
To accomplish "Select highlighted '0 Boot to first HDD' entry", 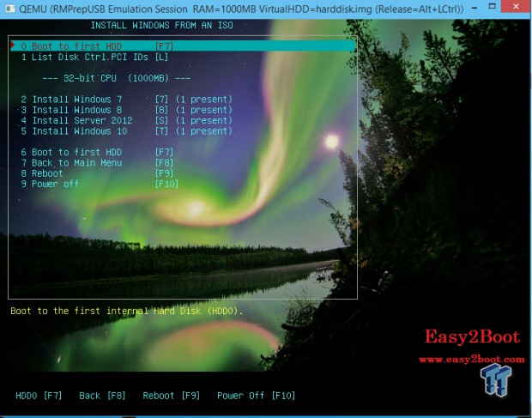I will 184,45.
